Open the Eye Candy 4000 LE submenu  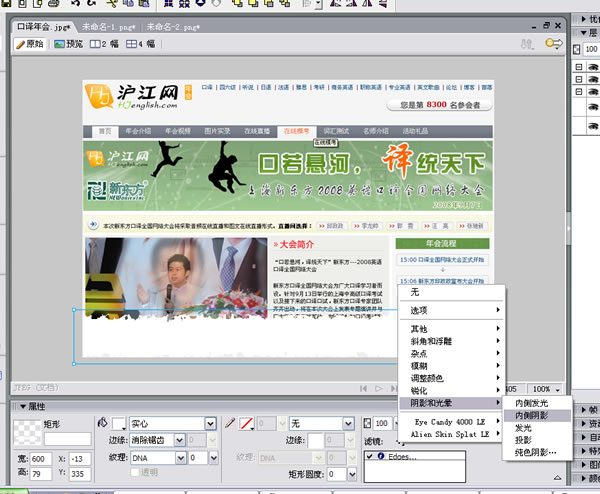tap(451, 422)
